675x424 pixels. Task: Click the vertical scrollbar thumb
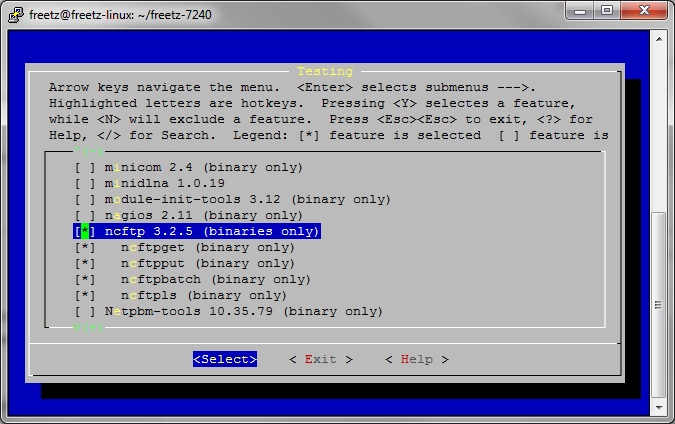point(660,305)
